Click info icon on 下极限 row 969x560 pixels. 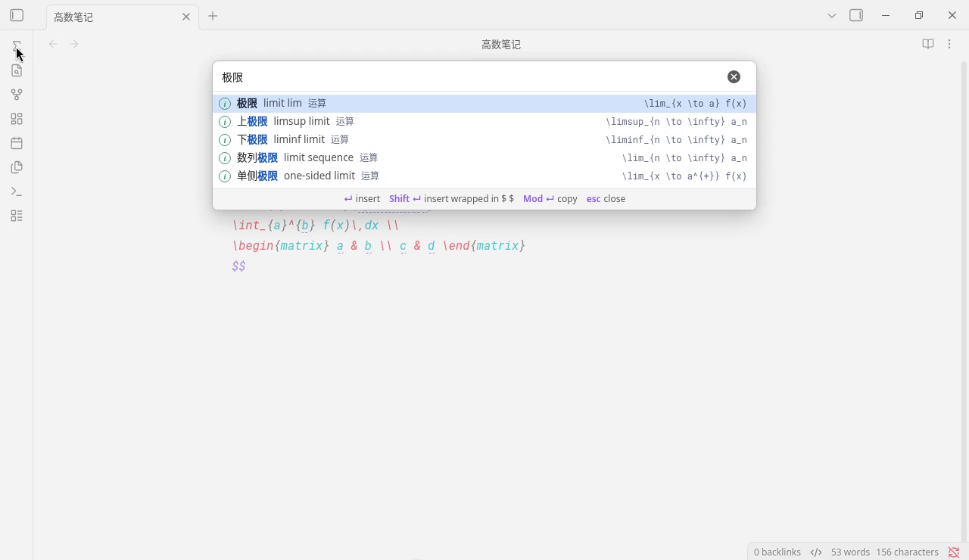pyautogui.click(x=225, y=140)
